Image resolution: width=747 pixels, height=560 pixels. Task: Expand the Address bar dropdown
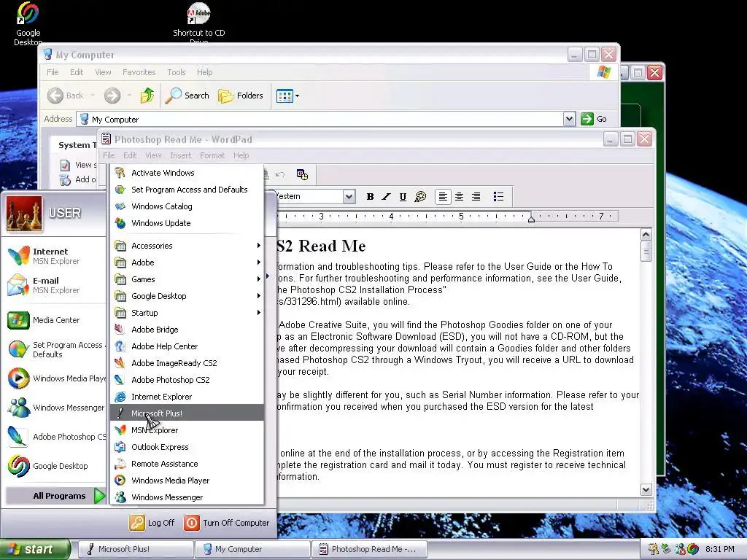pyautogui.click(x=569, y=119)
